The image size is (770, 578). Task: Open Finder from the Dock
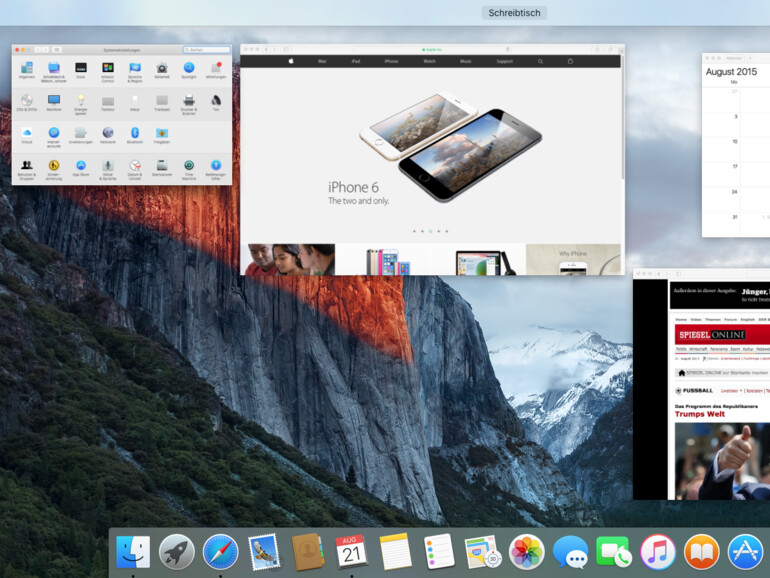pyautogui.click(x=133, y=552)
